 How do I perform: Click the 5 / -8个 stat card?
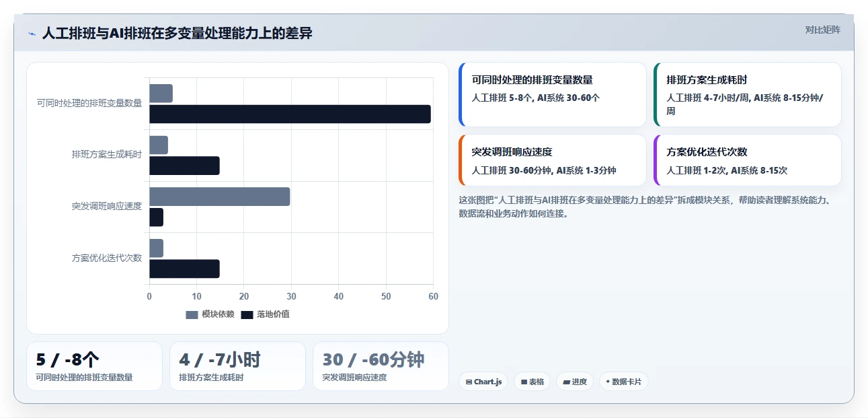click(x=94, y=366)
